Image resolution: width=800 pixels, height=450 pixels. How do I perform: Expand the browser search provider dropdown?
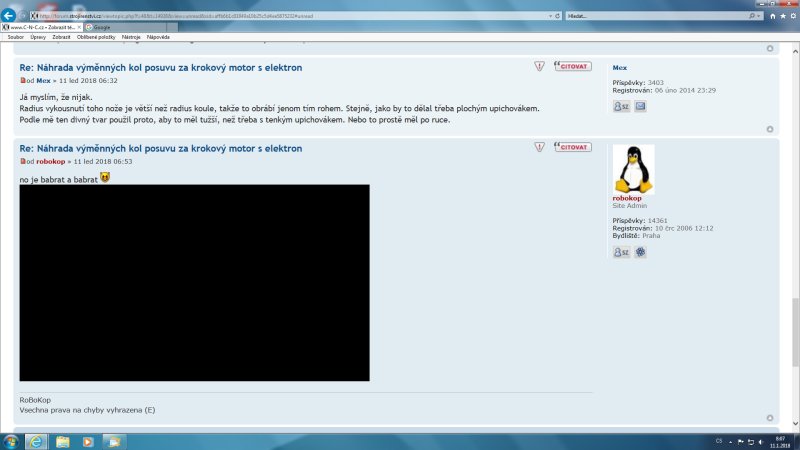(x=759, y=17)
